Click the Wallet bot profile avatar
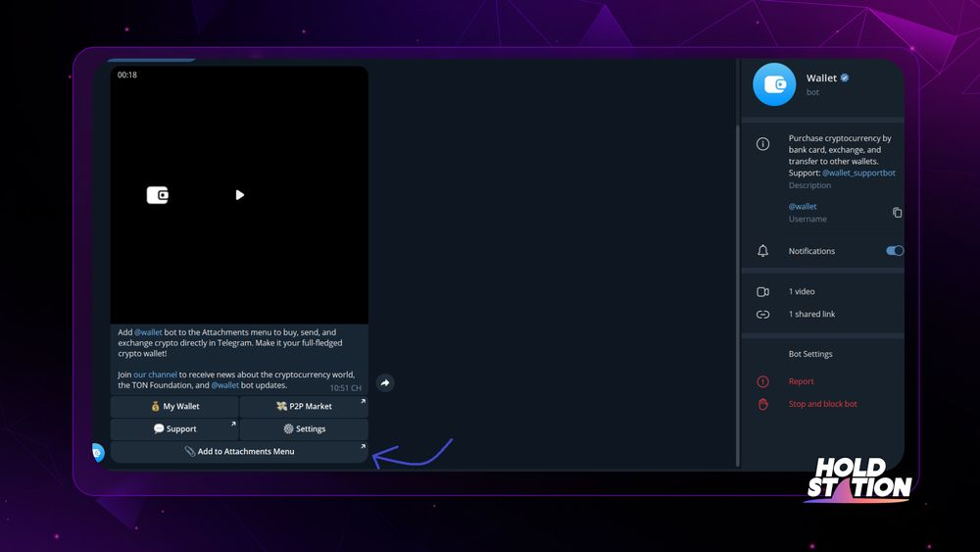The image size is (980, 552). coord(774,84)
